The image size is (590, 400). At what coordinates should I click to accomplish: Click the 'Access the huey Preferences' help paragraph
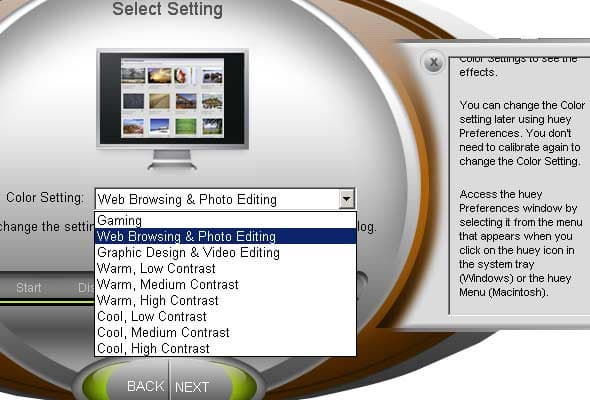pyautogui.click(x=521, y=243)
